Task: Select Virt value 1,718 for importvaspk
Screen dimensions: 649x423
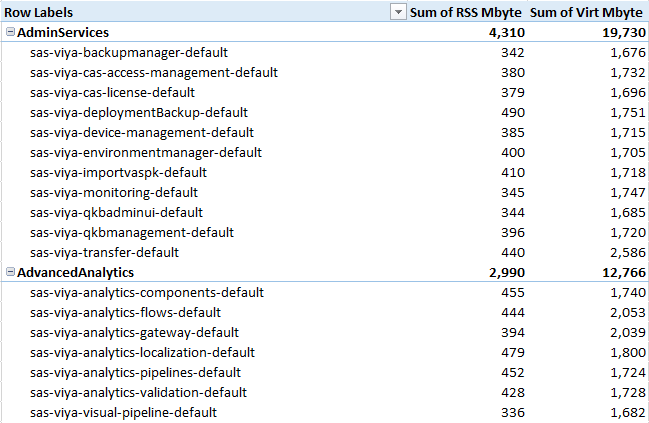Action: point(628,173)
